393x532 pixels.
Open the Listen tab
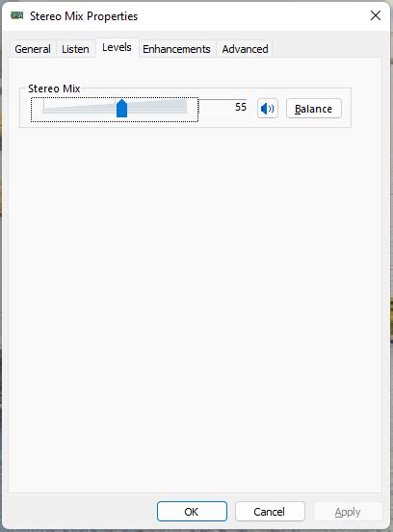[75, 49]
